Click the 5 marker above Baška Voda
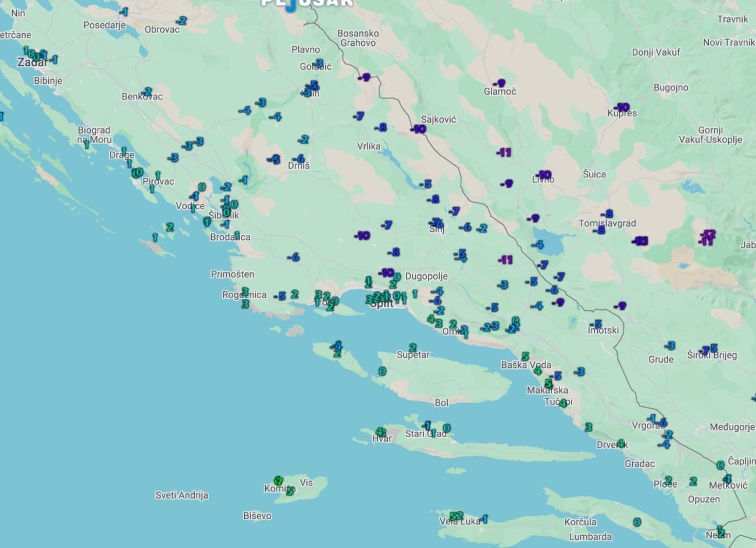The width and height of the screenshot is (756, 548). [x=525, y=356]
